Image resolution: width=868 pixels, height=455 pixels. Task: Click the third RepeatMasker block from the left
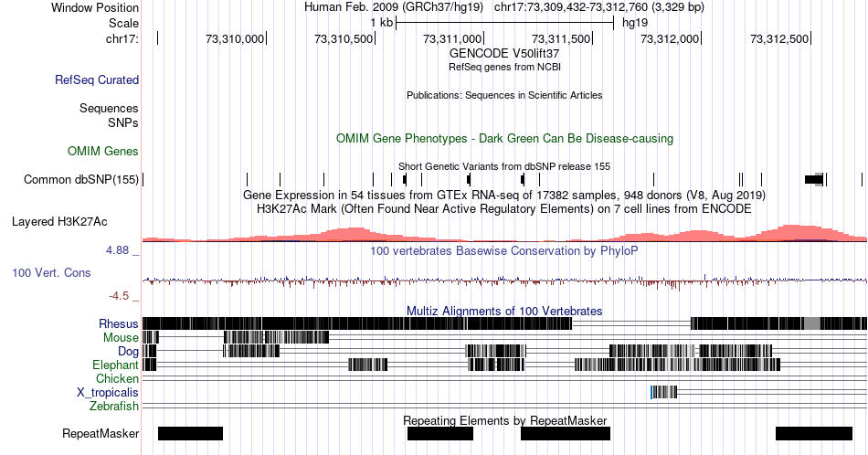coord(566,433)
